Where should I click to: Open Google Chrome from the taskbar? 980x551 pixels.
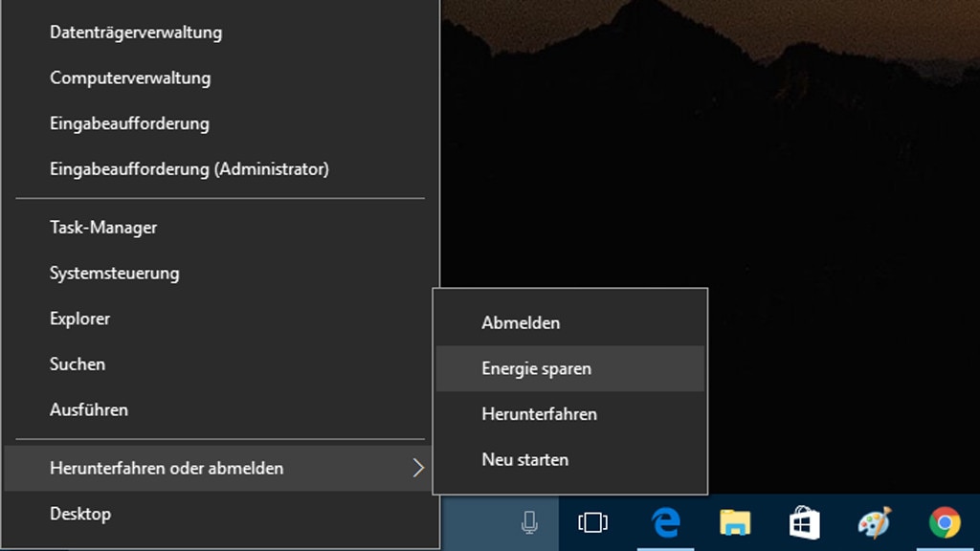pyautogui.click(x=945, y=522)
